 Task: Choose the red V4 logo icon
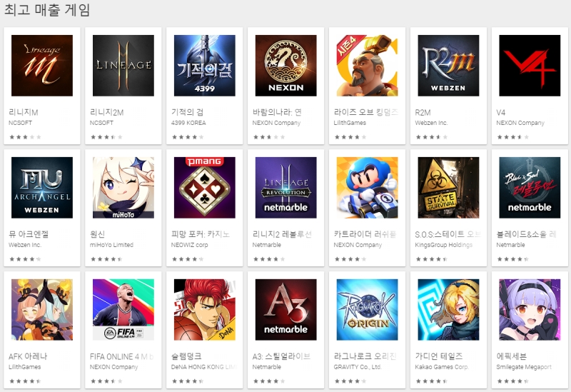(530, 66)
